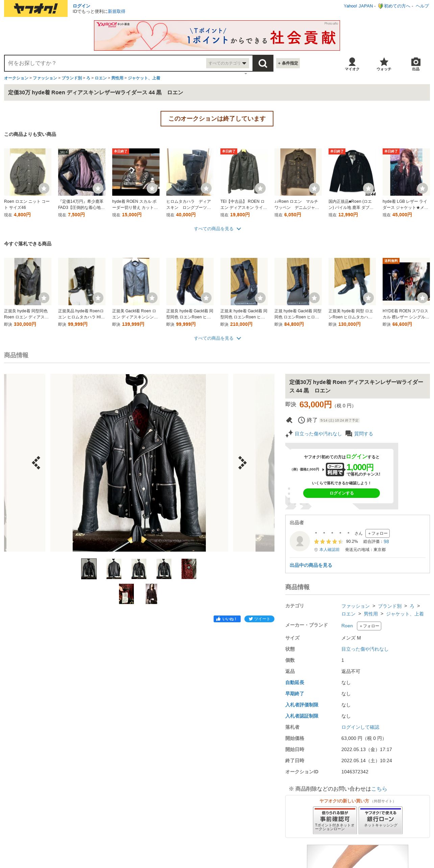Select the red lining thumbnail
434x868 pixels.
coord(189,569)
